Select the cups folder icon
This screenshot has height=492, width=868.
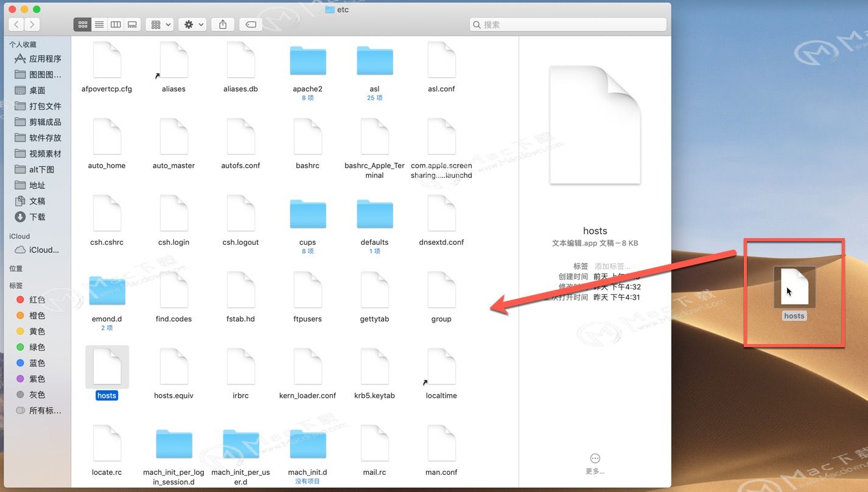[307, 214]
